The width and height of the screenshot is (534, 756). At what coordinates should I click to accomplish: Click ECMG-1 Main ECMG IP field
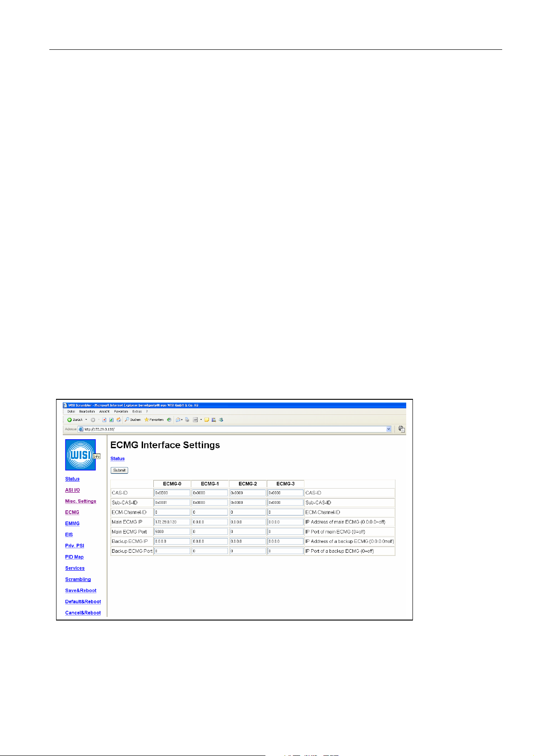[210, 522]
